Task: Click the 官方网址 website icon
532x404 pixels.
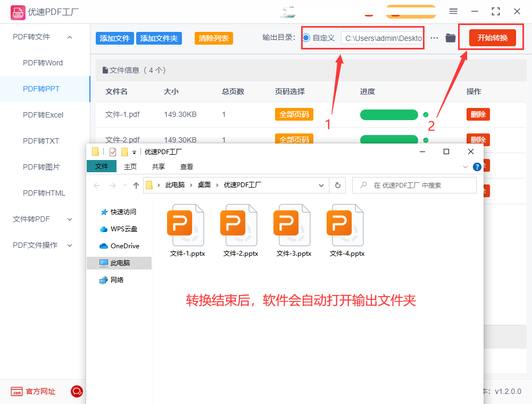Action: coord(16,391)
